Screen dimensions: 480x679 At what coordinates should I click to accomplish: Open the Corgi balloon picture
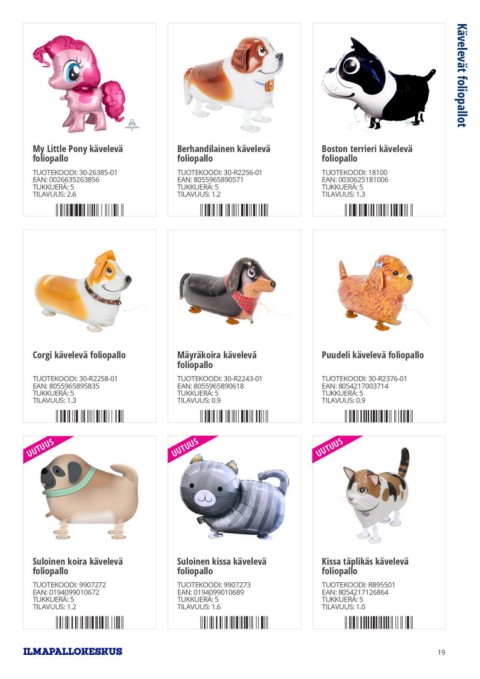coord(83,290)
